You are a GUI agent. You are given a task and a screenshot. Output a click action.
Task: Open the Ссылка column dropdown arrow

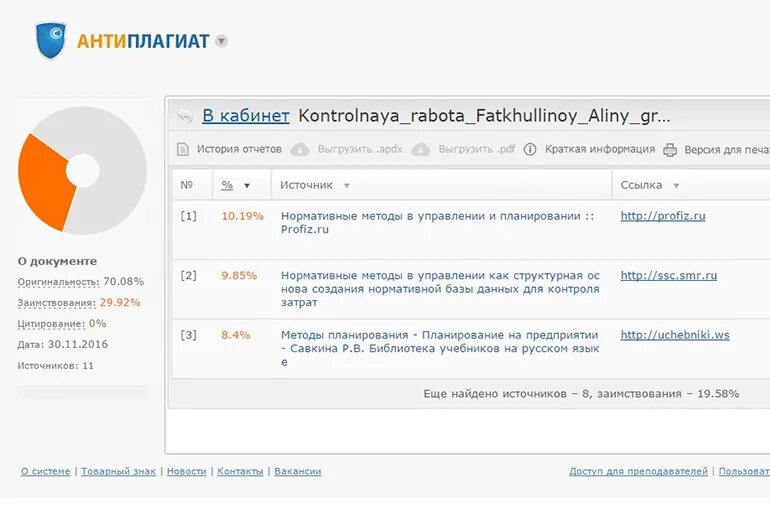click(676, 186)
